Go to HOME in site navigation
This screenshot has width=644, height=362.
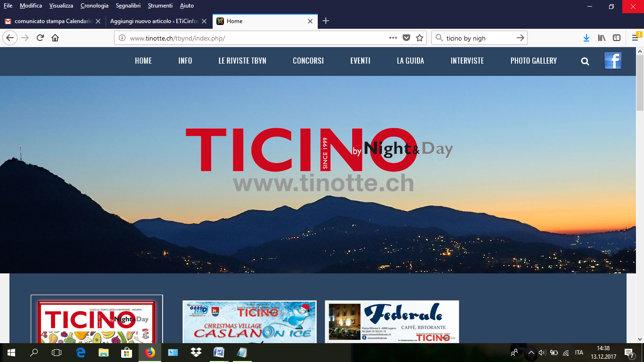143,61
